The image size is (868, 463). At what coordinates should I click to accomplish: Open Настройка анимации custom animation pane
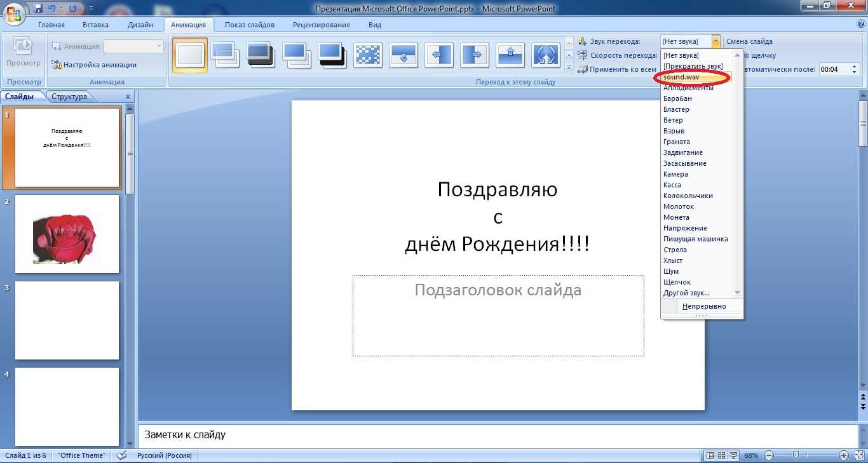pyautogui.click(x=94, y=65)
